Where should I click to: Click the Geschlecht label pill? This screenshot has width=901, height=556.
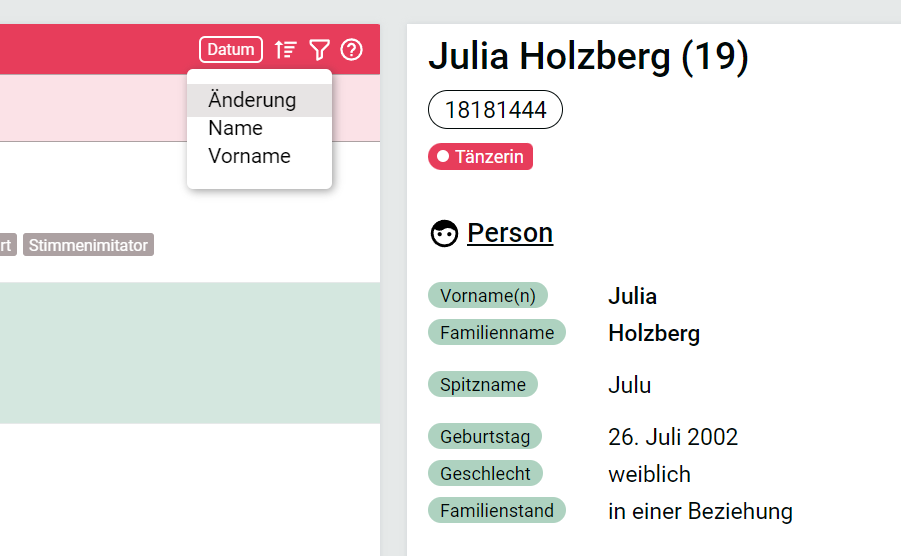point(485,473)
